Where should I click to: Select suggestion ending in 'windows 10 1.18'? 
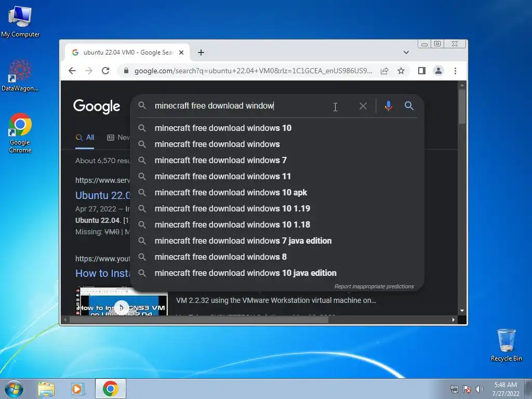[277, 224]
